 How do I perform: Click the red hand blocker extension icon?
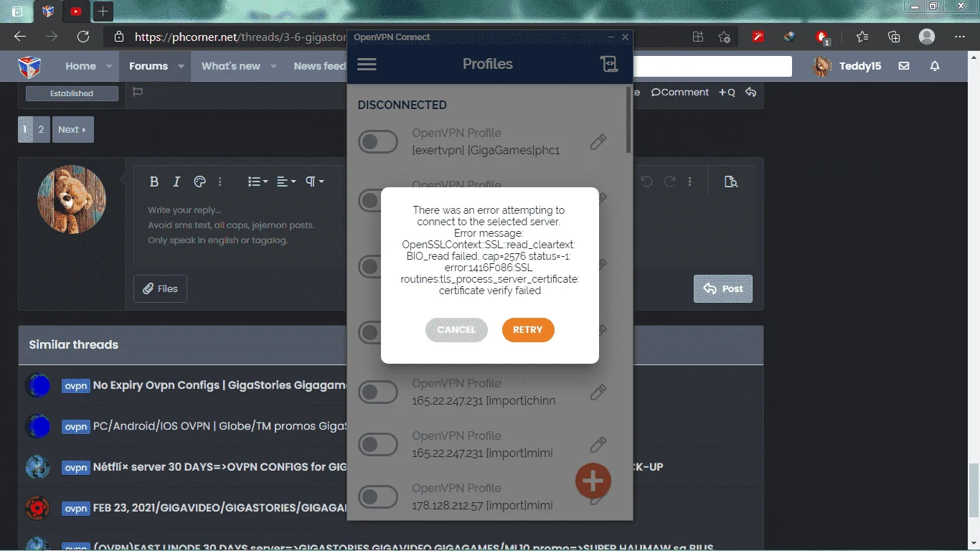pyautogui.click(x=822, y=37)
